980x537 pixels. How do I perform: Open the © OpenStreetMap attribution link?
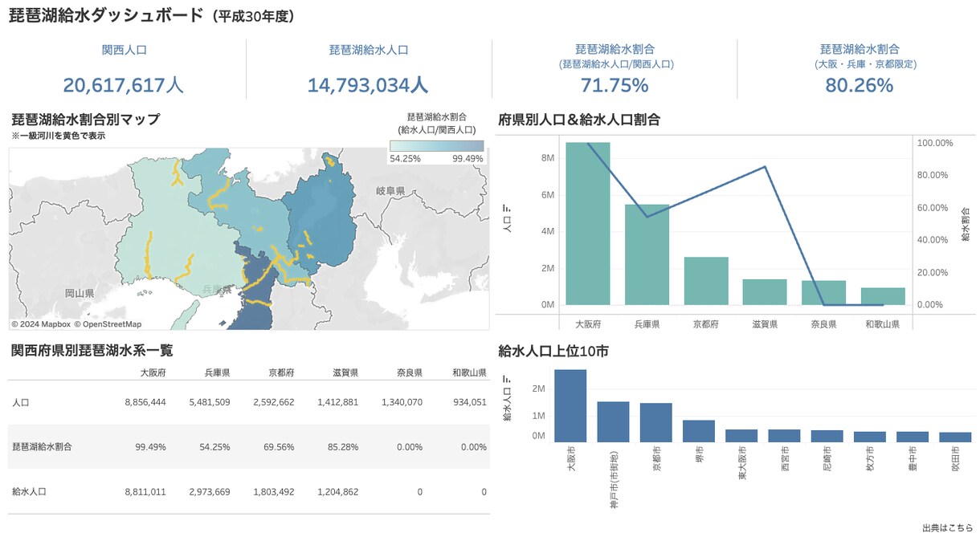click(x=108, y=324)
